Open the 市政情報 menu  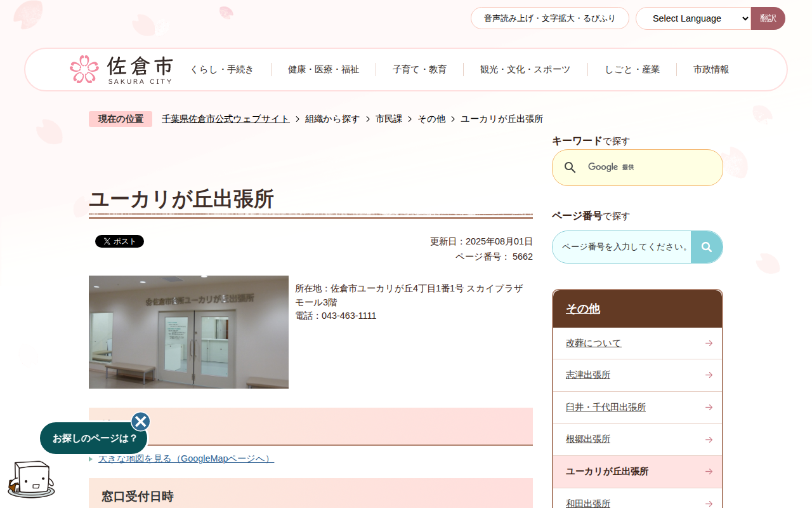pos(711,69)
